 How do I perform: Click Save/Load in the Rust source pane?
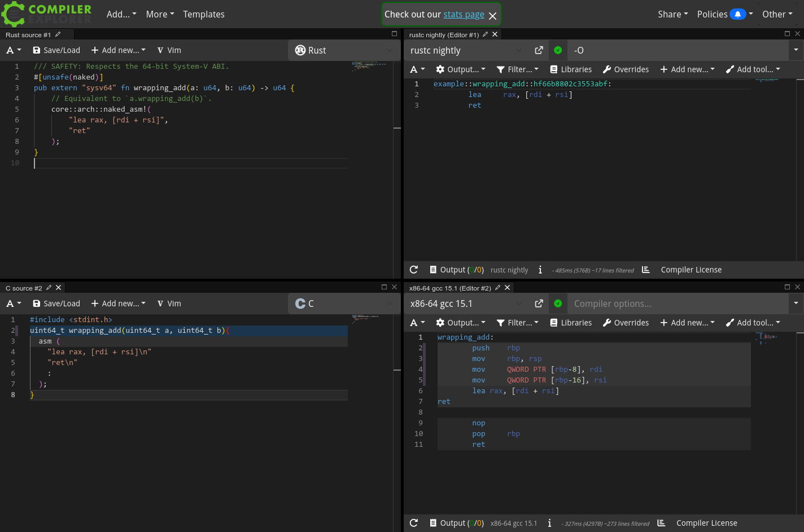pyautogui.click(x=56, y=50)
